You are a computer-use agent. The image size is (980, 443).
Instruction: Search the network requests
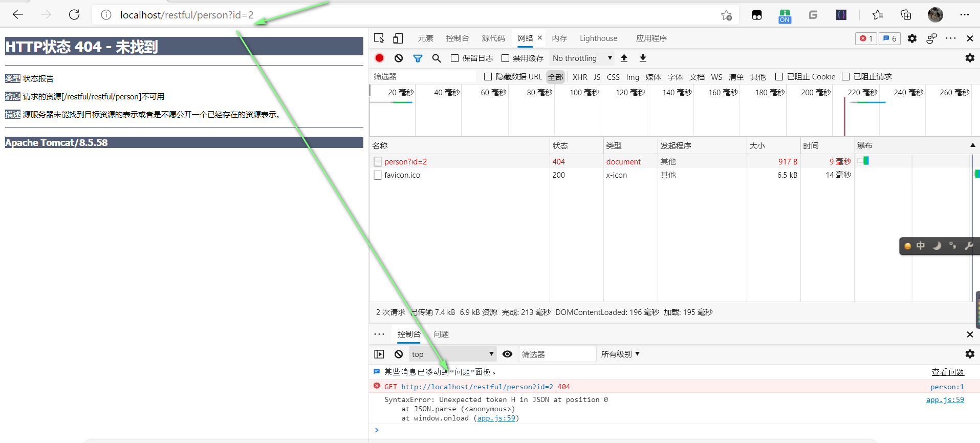click(437, 58)
